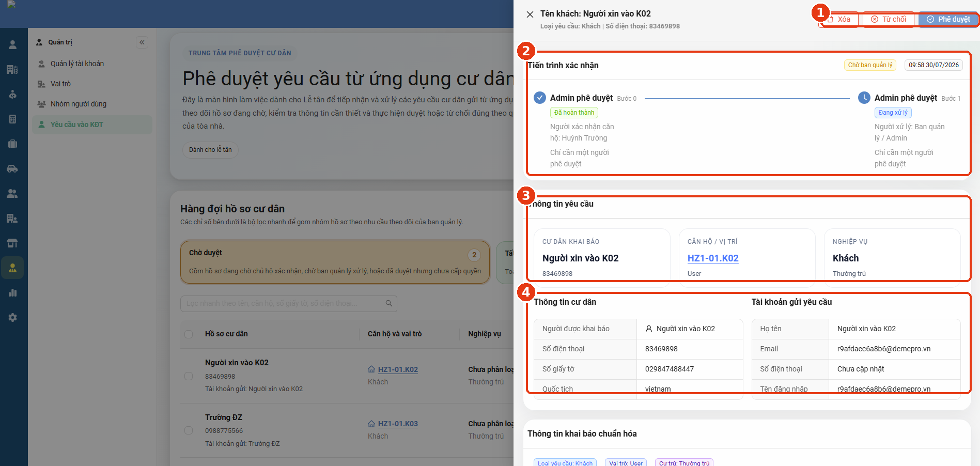
Task: Click the Đã hoàn thành status tag
Action: coord(574,113)
